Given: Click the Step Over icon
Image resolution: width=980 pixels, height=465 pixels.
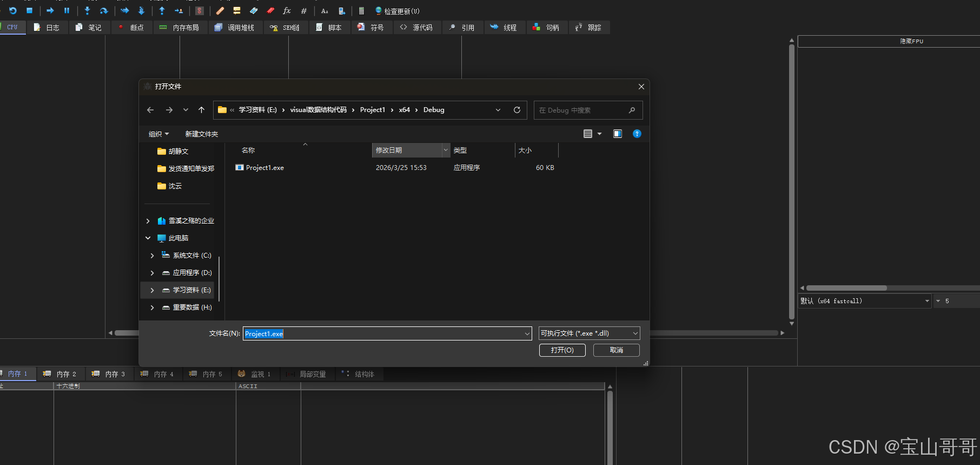Looking at the screenshot, I should 104,10.
